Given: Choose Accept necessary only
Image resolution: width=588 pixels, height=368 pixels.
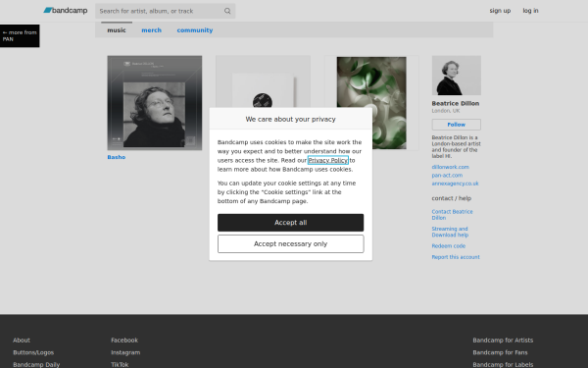Looking at the screenshot, I should [x=290, y=243].
